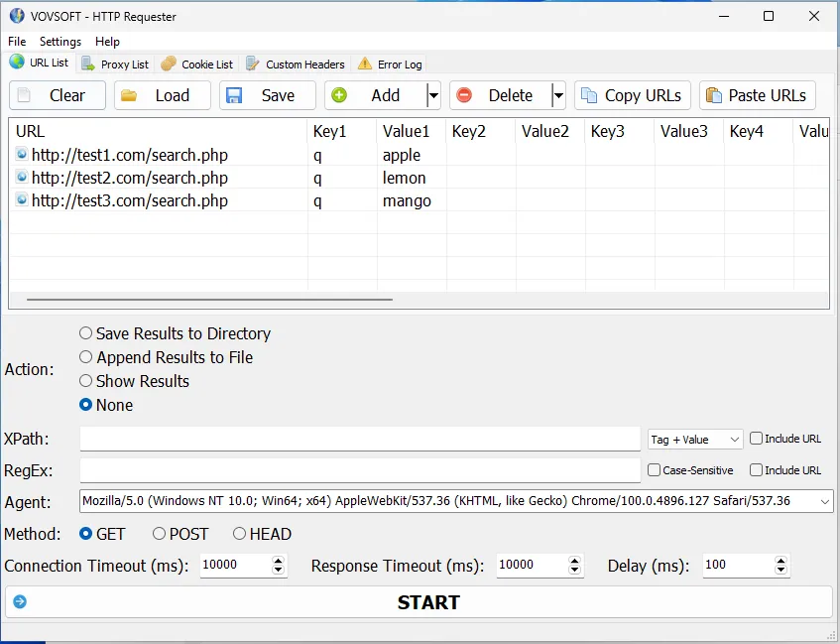The image size is (840, 644).
Task: Click the URL column header
Action: click(x=159, y=131)
